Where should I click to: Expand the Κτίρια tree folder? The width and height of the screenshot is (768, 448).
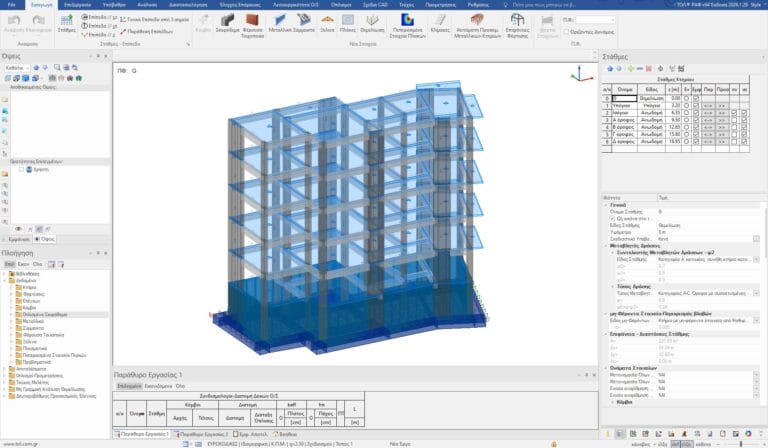coord(12,287)
